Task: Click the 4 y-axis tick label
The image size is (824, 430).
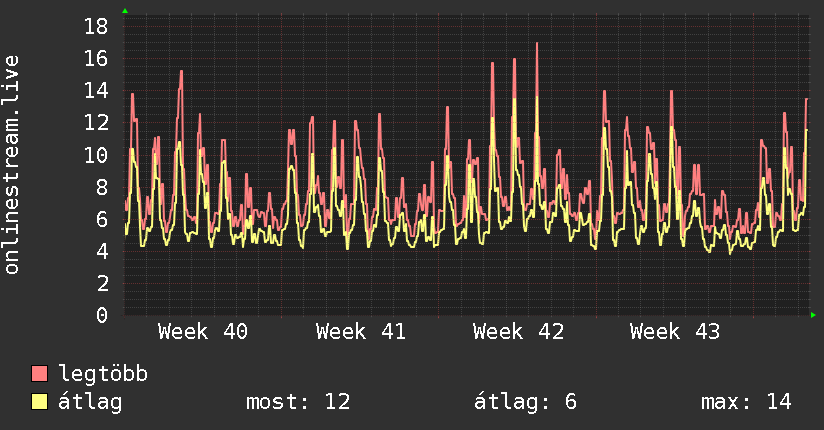Action: (x=102, y=251)
